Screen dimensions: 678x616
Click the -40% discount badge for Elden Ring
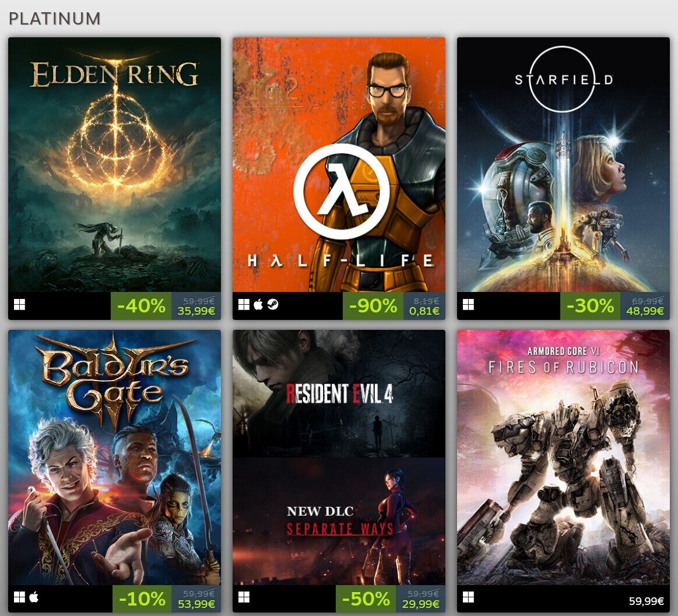(141, 306)
